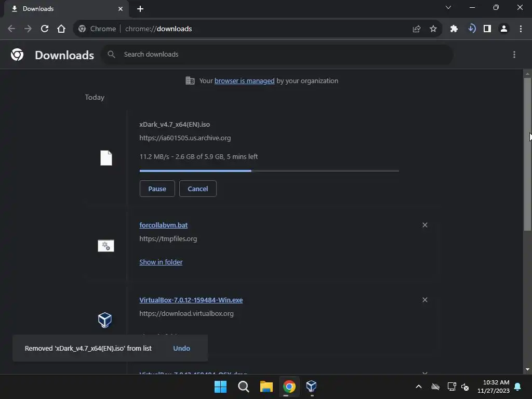The height and width of the screenshot is (399, 532).
Task: Open the Downloads page more-actions menu
Action: click(514, 55)
